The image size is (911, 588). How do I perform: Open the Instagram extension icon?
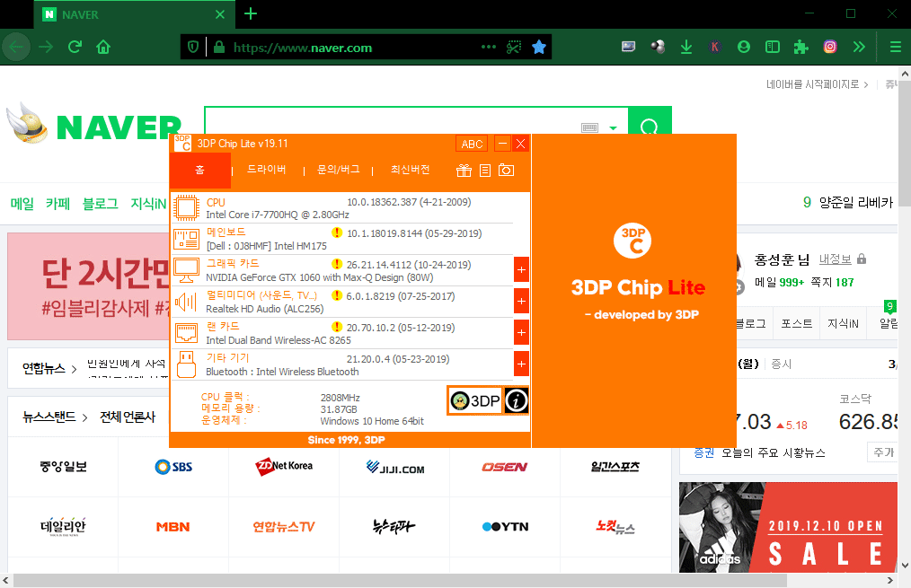(x=830, y=47)
